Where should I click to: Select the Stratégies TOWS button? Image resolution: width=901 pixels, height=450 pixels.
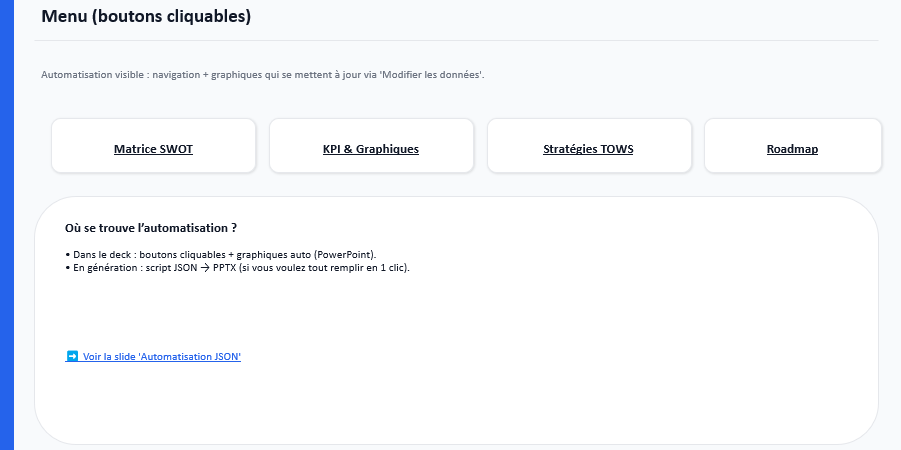pos(588,149)
